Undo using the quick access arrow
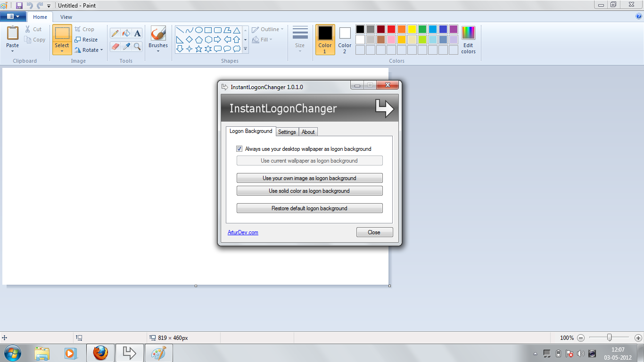This screenshot has width=644, height=362. point(30,5)
